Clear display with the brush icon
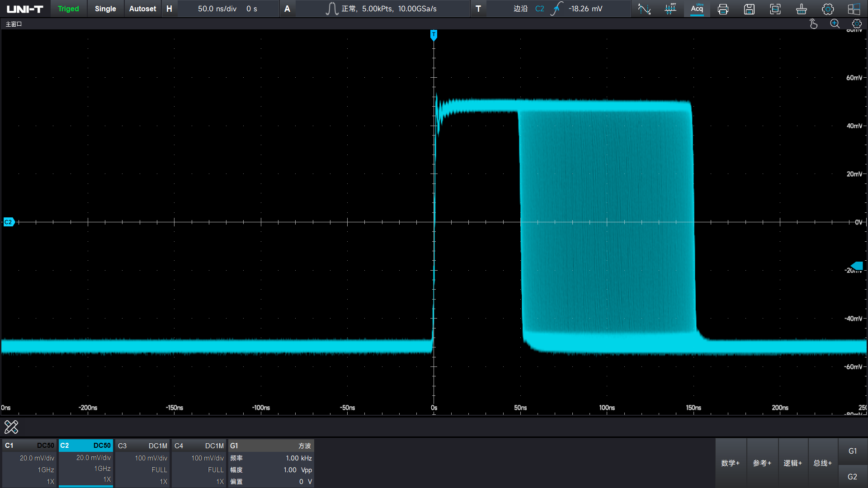868x488 pixels. click(802, 9)
